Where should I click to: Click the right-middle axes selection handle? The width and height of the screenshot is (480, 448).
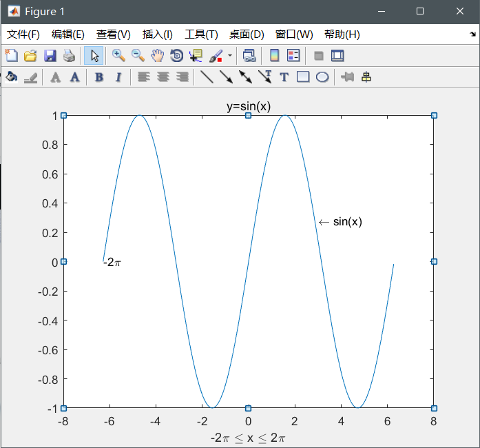[x=434, y=261]
